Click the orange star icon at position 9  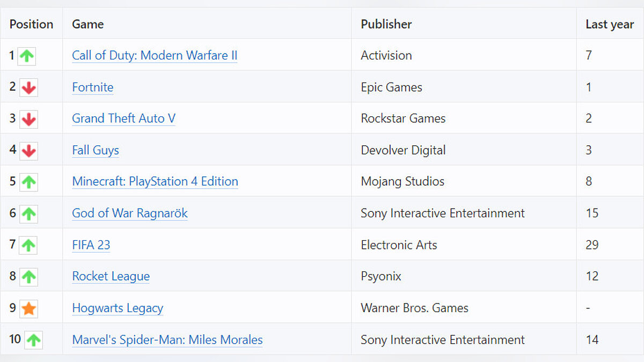coord(28,308)
